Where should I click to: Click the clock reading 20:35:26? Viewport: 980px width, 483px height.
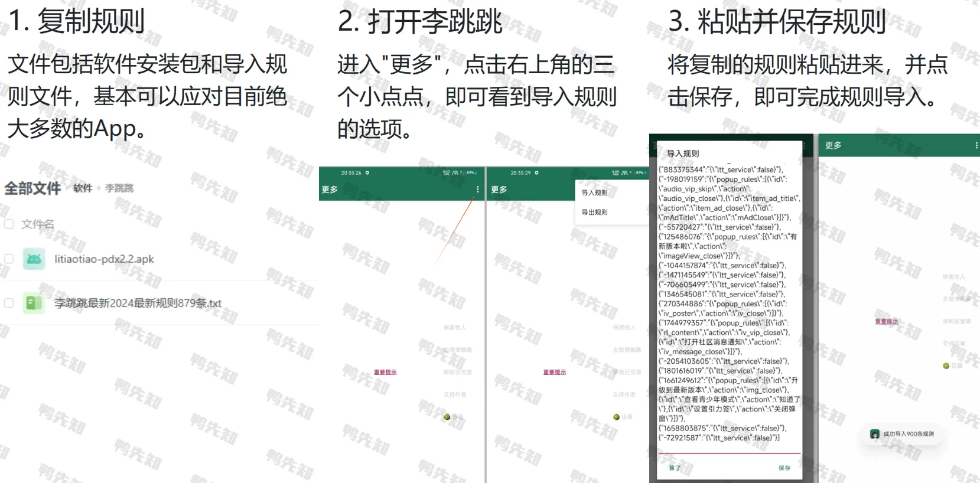pyautogui.click(x=351, y=173)
